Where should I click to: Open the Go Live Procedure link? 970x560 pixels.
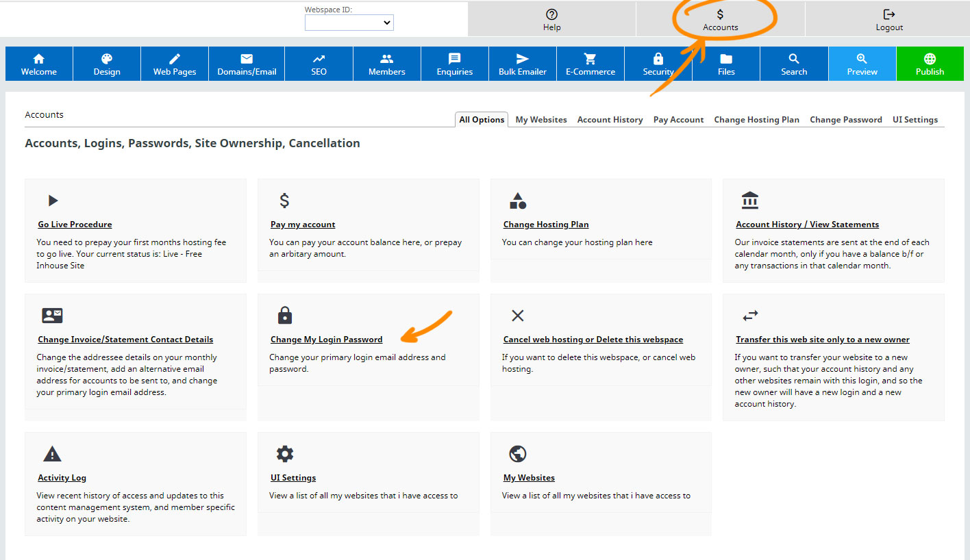pyautogui.click(x=75, y=225)
